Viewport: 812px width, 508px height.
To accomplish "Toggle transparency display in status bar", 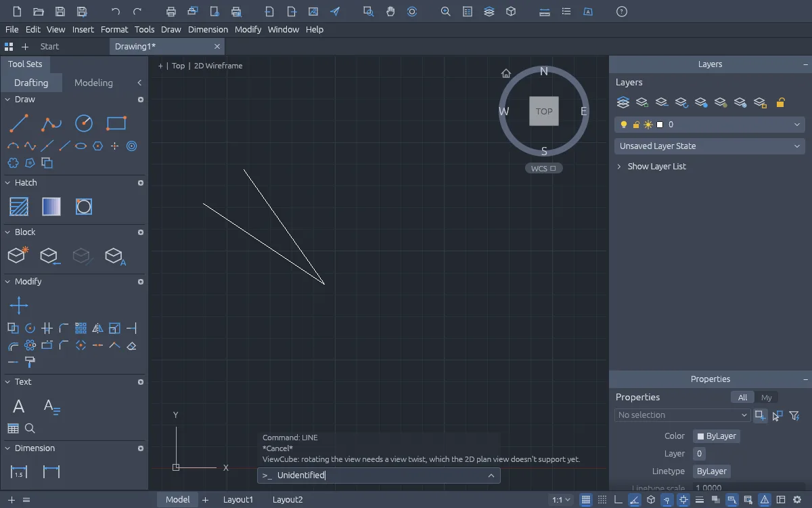I will point(716,500).
